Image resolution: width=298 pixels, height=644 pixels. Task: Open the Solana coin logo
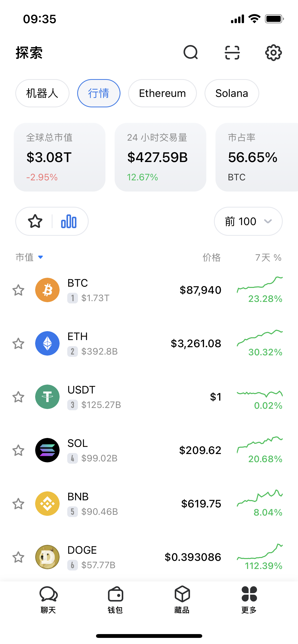[47, 450]
